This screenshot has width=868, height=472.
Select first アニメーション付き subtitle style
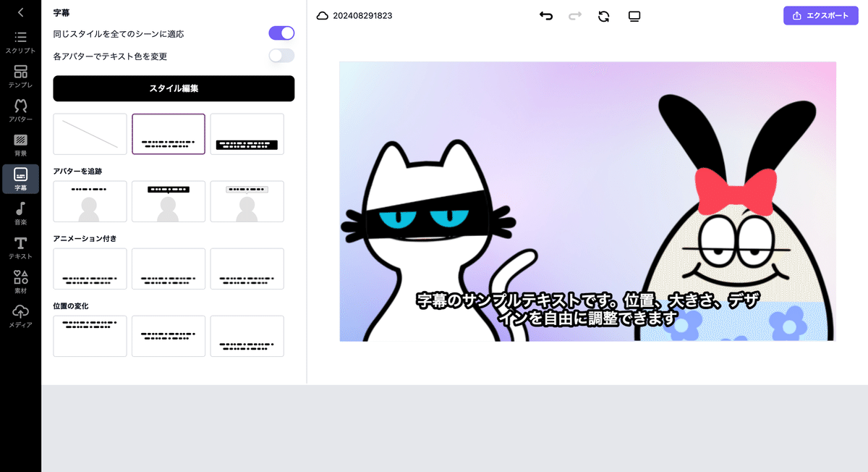point(90,269)
